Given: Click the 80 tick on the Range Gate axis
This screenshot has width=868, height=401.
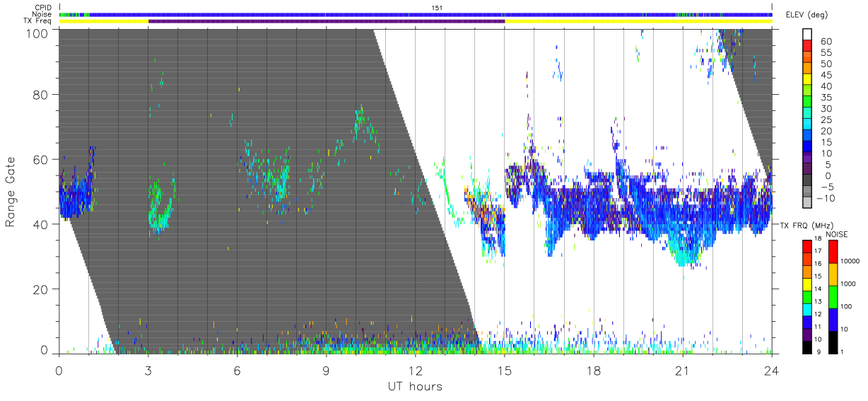Looking at the screenshot, I should point(42,94).
